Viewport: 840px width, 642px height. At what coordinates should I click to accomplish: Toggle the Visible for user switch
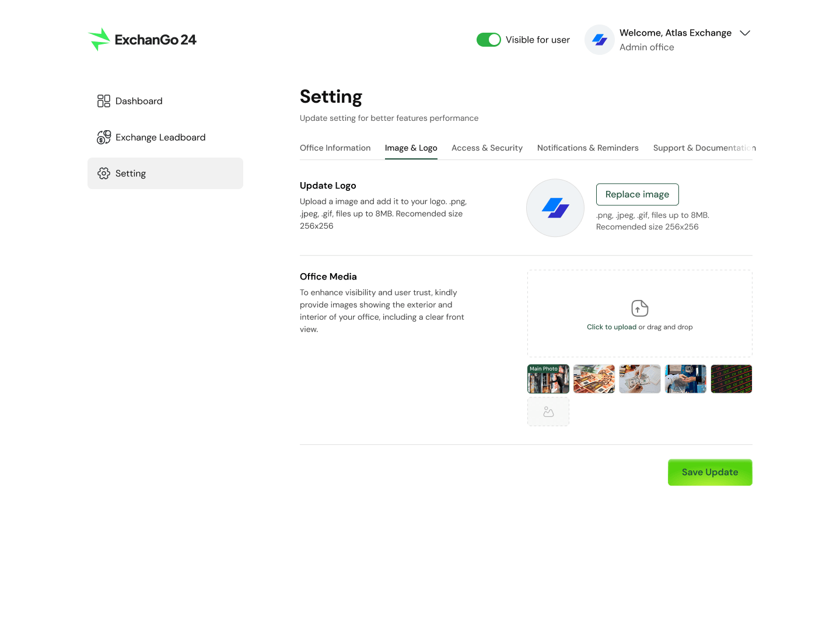click(x=489, y=40)
